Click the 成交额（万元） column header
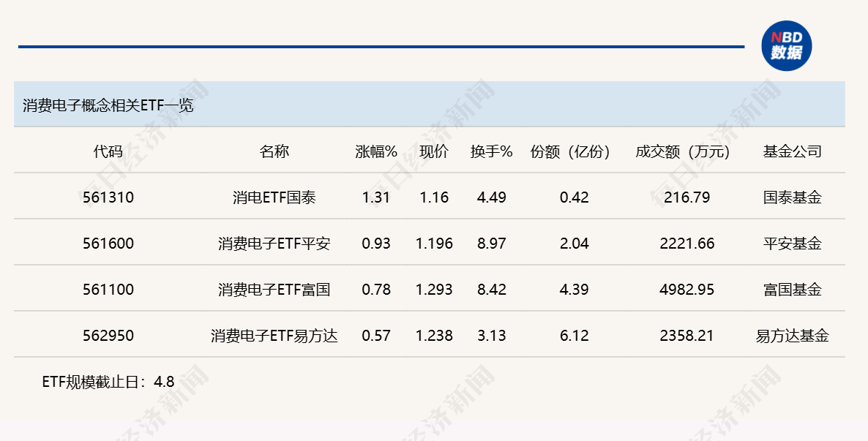This screenshot has height=441, width=868. [x=684, y=151]
